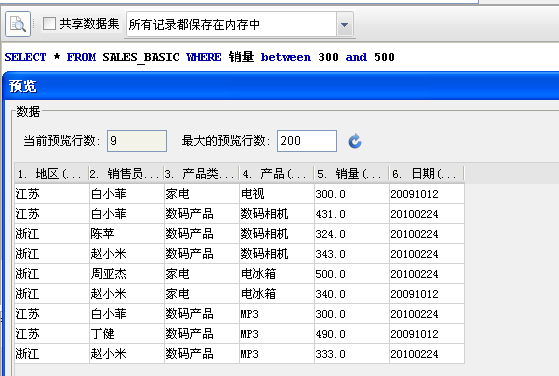559x376 pixels.
Task: Select the 产品类 column header
Action: coord(201,174)
